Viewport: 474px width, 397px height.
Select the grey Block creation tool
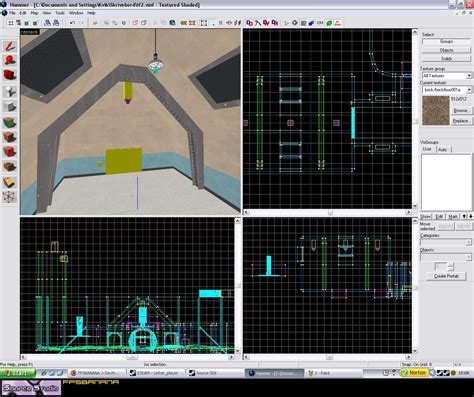10,107
